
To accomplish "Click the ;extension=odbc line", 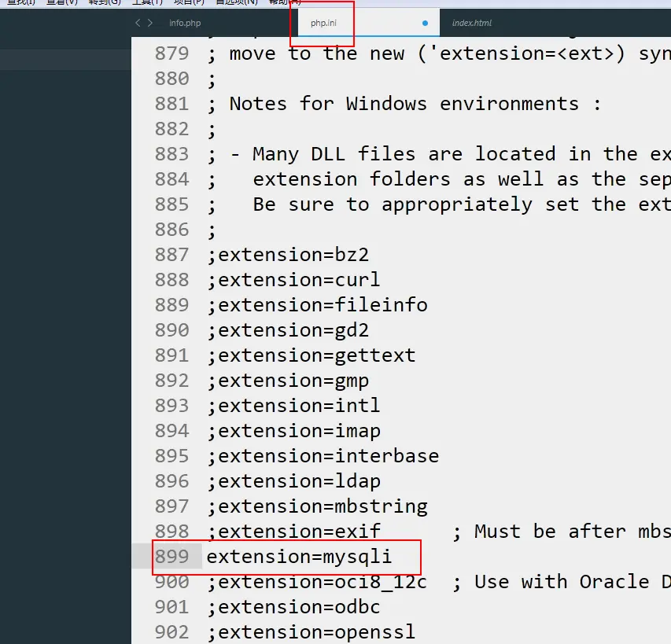I will [294, 607].
